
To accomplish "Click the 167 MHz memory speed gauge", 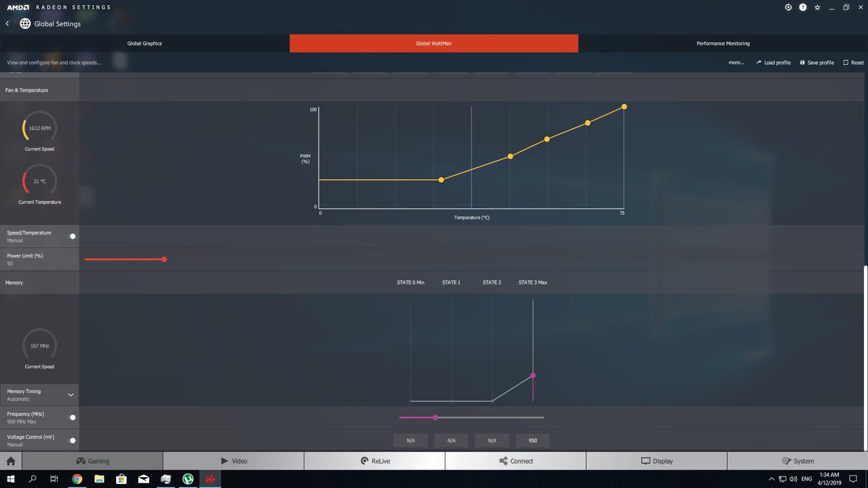I will (x=39, y=346).
